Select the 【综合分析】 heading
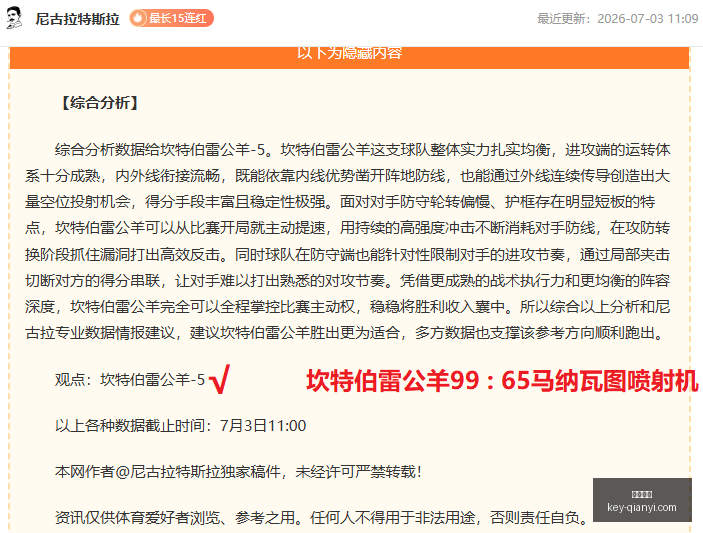The width and height of the screenshot is (703, 533). tap(100, 103)
